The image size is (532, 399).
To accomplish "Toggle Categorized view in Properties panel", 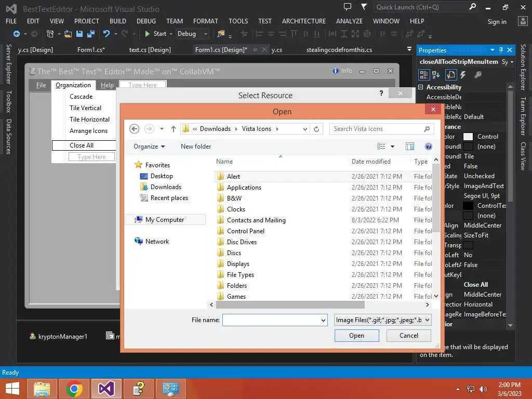I will tap(423, 75).
